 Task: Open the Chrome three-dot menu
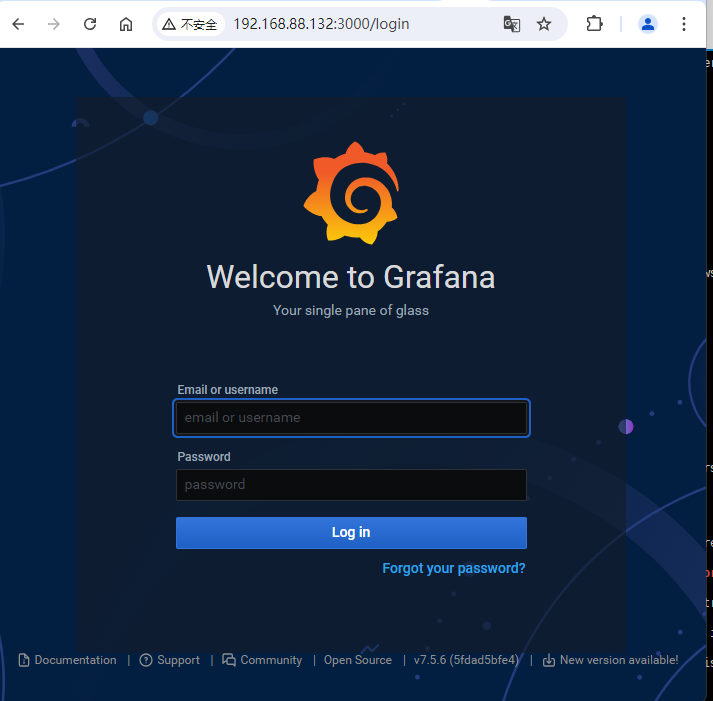684,24
